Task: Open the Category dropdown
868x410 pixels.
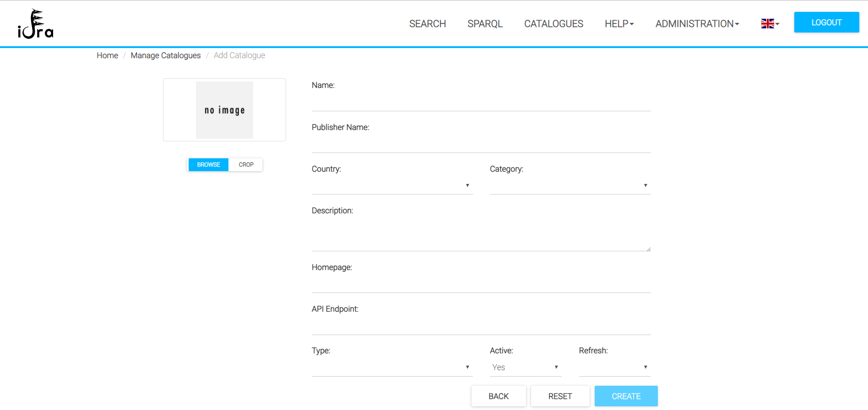Action: pos(570,186)
